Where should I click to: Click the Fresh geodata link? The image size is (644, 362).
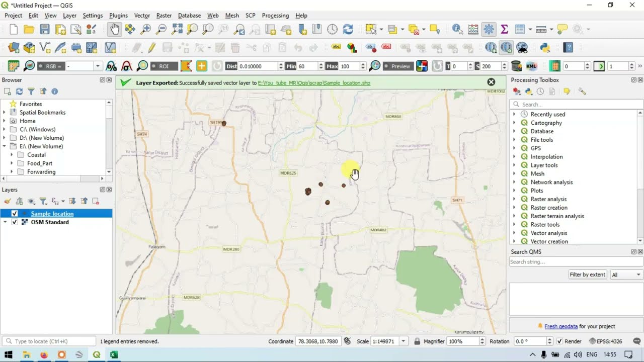click(x=561, y=326)
